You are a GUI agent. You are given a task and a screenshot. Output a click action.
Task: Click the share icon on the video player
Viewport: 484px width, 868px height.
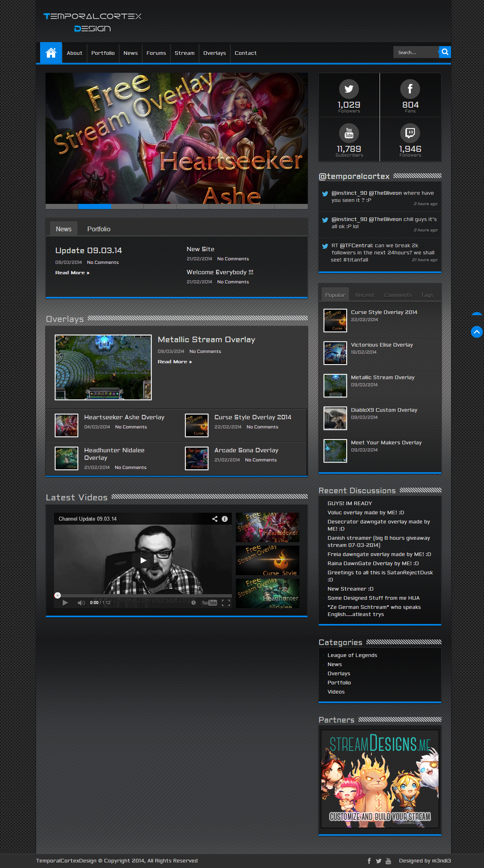pyautogui.click(x=215, y=519)
